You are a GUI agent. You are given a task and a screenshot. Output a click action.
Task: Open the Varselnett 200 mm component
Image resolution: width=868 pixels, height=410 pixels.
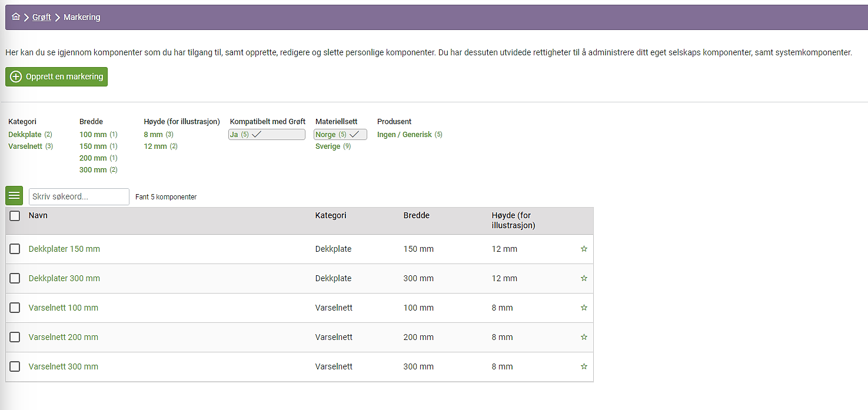click(64, 337)
